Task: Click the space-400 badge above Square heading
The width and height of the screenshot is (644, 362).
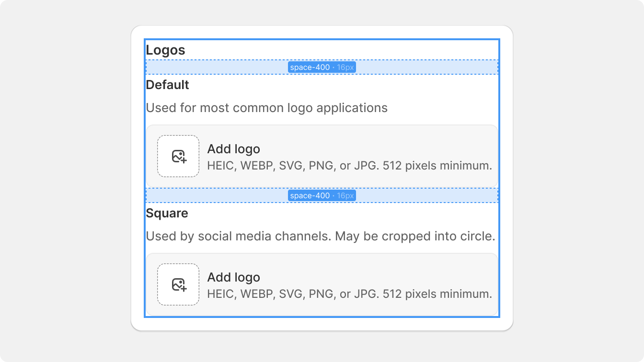Action: point(322,196)
